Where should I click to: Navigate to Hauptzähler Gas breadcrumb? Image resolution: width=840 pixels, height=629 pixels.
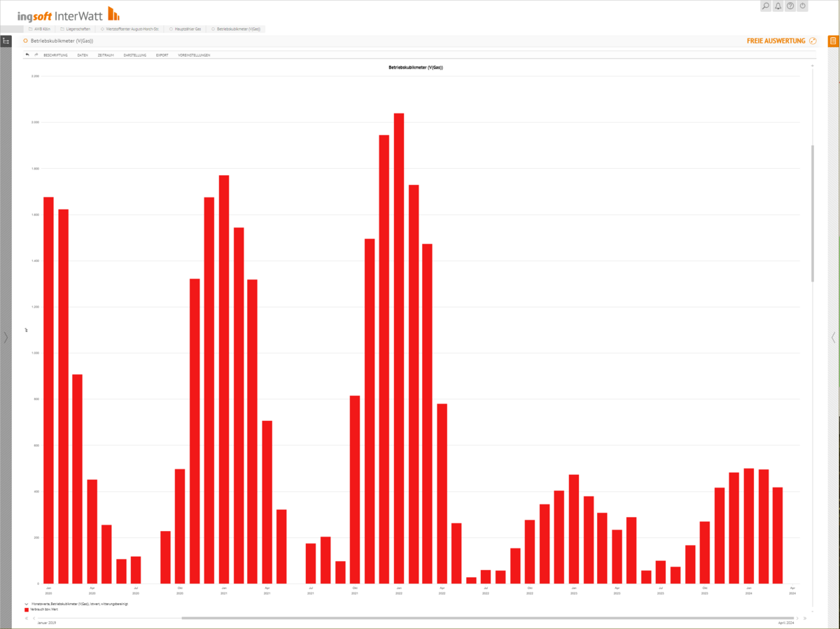tap(188, 29)
